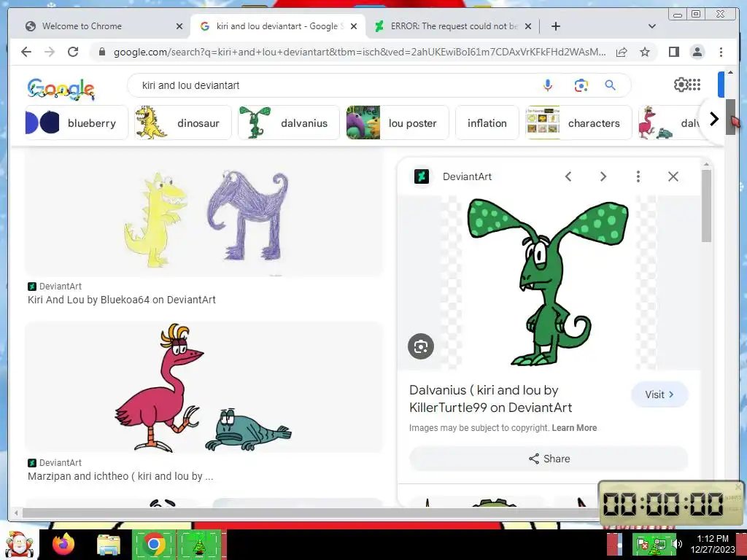The image size is (747, 560).
Task: Open the volume speaker tray icon
Action: pyautogui.click(x=678, y=544)
